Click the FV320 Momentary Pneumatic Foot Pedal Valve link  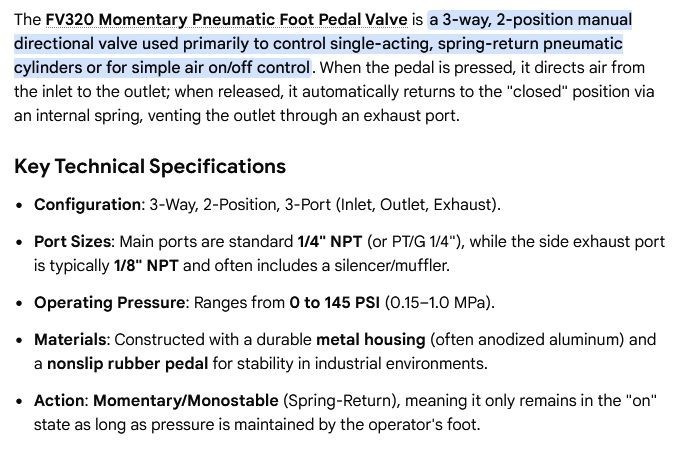pos(227,20)
